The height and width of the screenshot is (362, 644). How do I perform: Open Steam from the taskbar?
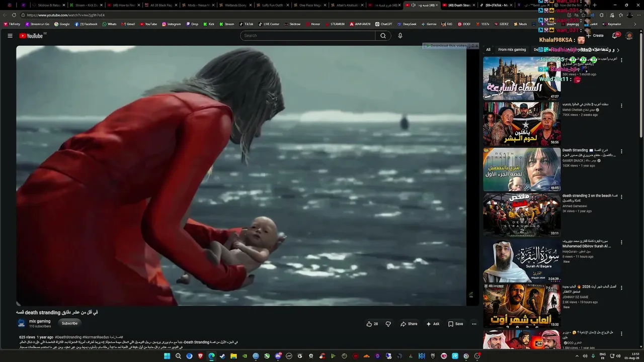point(222,356)
